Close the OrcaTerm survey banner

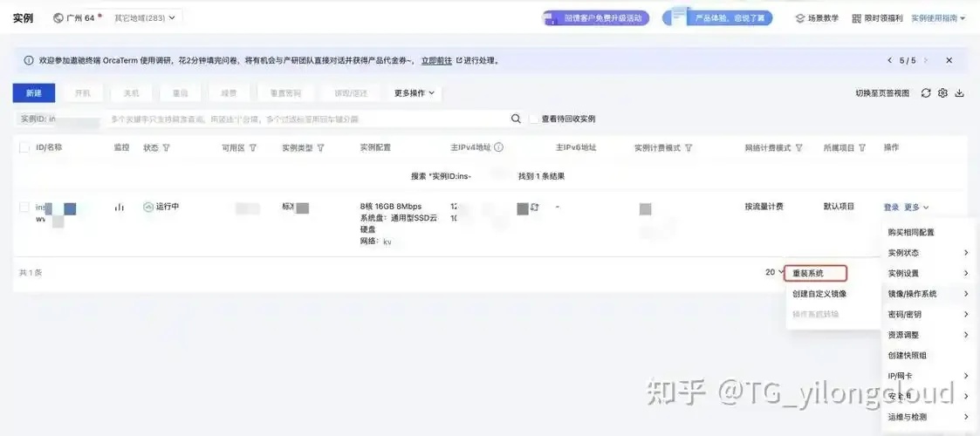(949, 60)
